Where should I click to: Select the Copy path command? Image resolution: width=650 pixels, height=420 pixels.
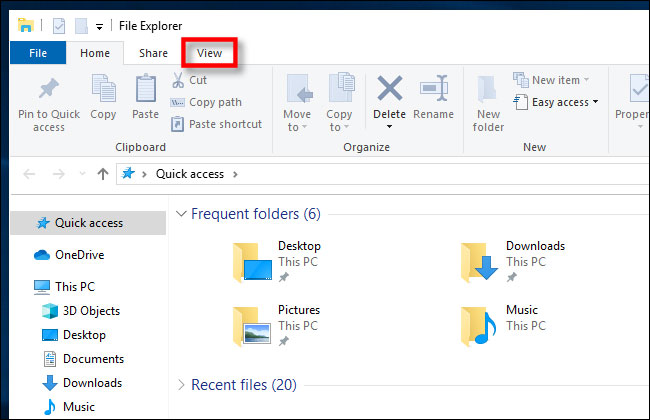pyautogui.click(x=214, y=102)
